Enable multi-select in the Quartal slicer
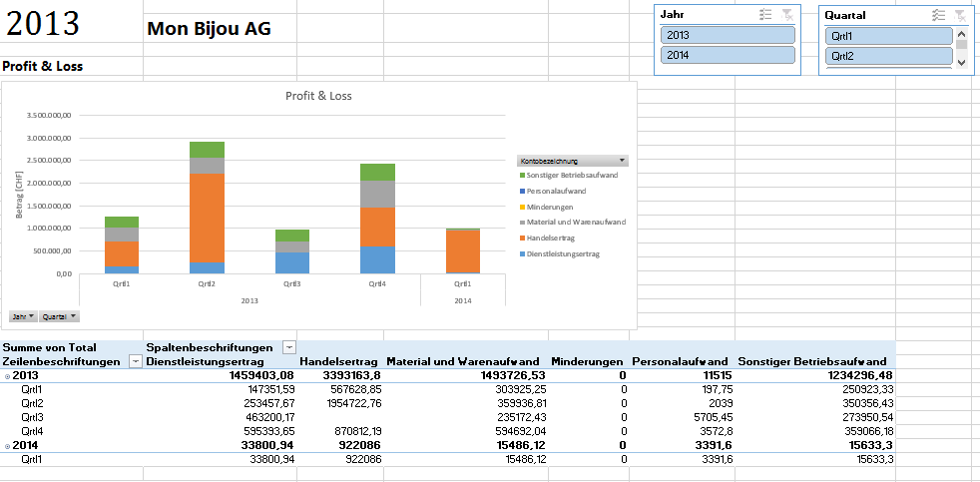Screen dimensions: 980x482 [x=938, y=15]
